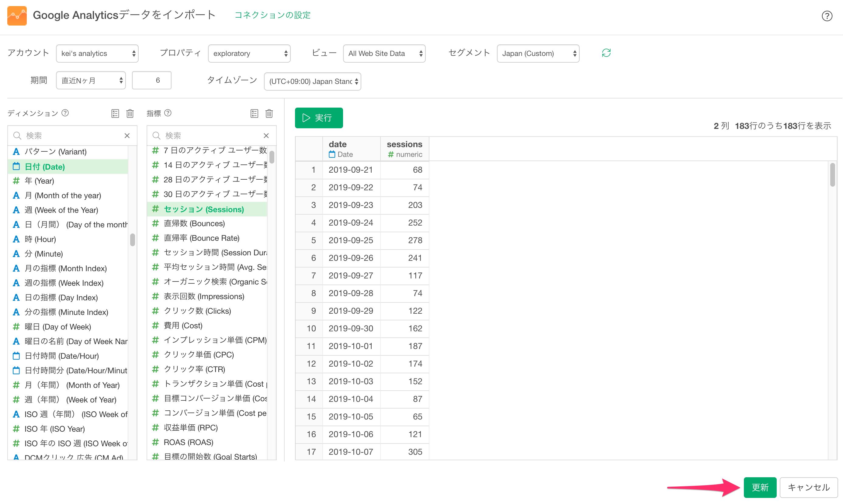Select the 曜日 (Day of Week) dimension

click(68, 327)
